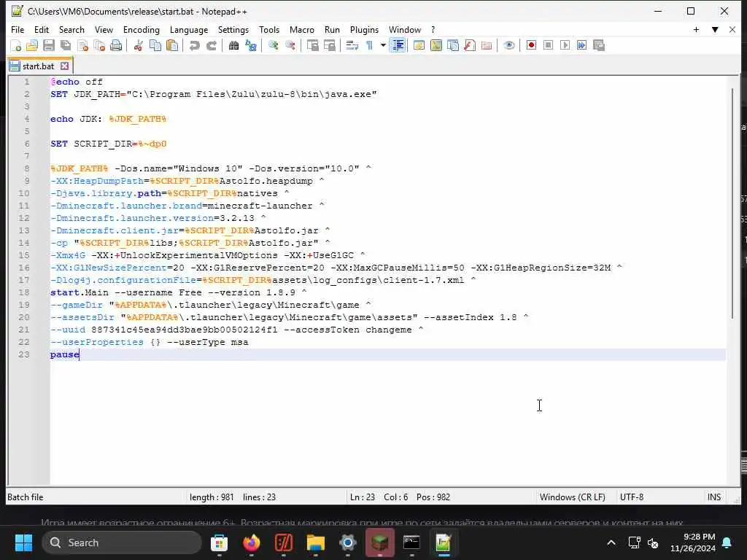Open the Document List panel icon
Viewport: 747px width, 560px height.
point(453,46)
